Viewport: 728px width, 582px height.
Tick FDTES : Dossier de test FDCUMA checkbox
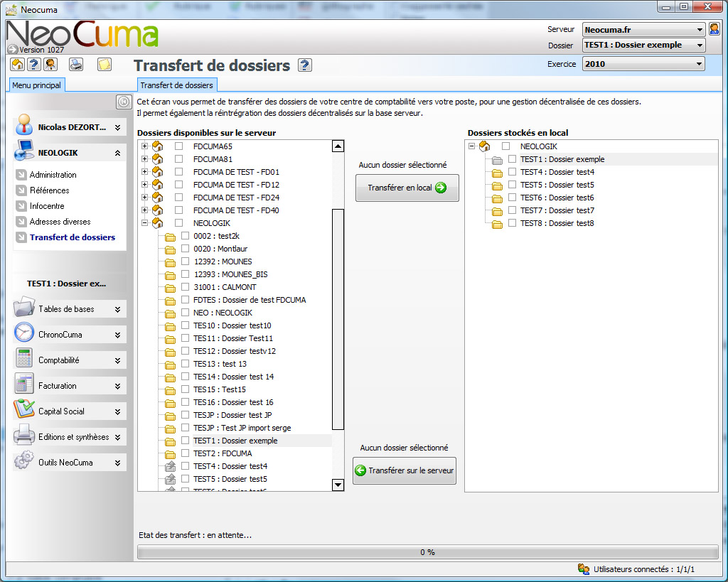[186, 299]
